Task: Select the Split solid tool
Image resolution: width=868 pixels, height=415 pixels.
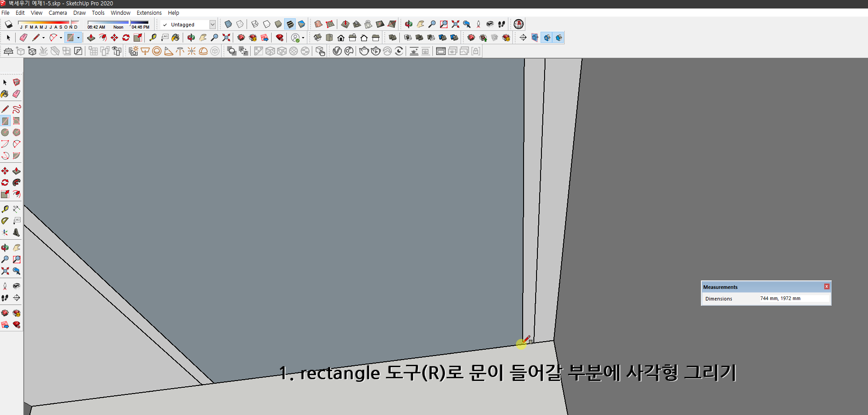Action: (454, 38)
